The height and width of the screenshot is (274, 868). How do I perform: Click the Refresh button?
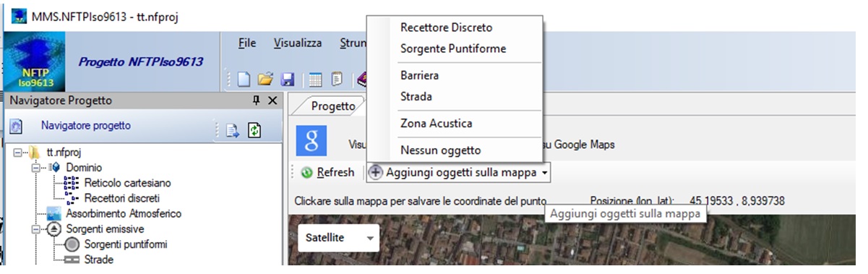pyautogui.click(x=327, y=173)
